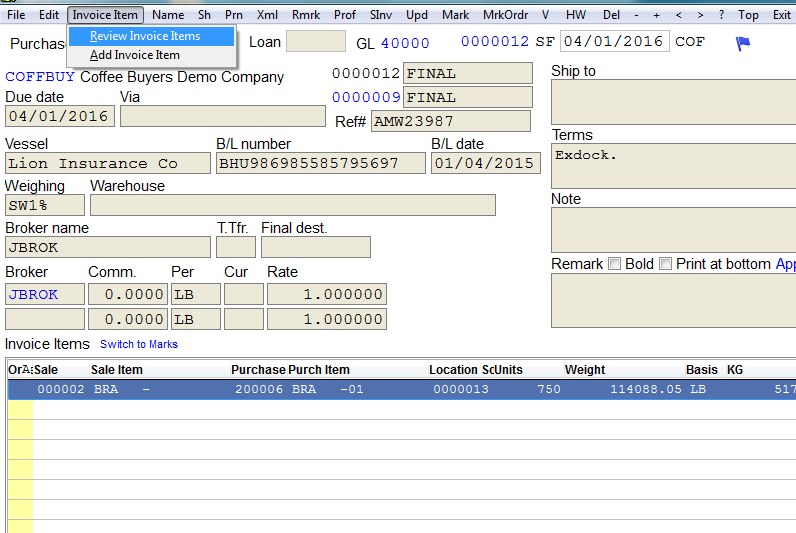Click the Terms field showing Exdock.
This screenshot has width=796, height=533.
tap(674, 165)
